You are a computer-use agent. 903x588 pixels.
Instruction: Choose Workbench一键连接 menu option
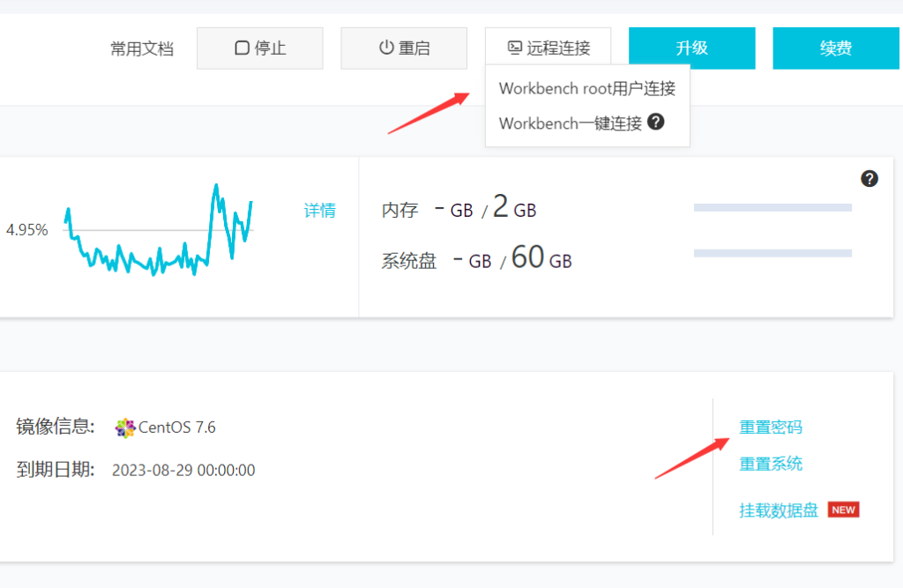tap(571, 123)
